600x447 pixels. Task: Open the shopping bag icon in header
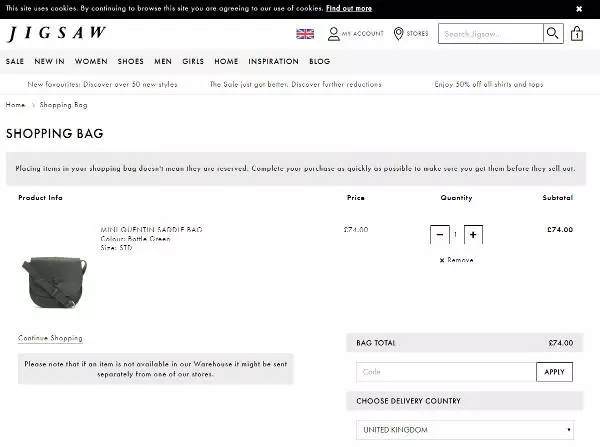577,34
